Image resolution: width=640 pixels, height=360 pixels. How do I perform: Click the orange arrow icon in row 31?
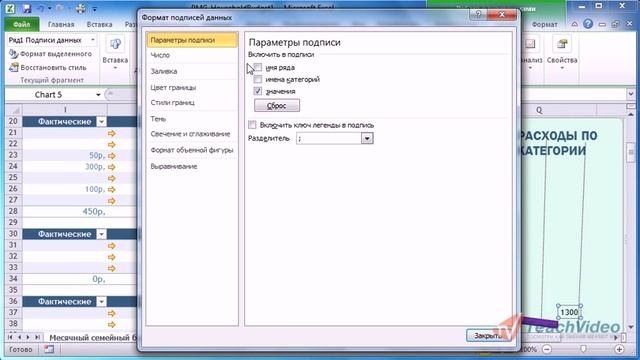tap(112, 246)
